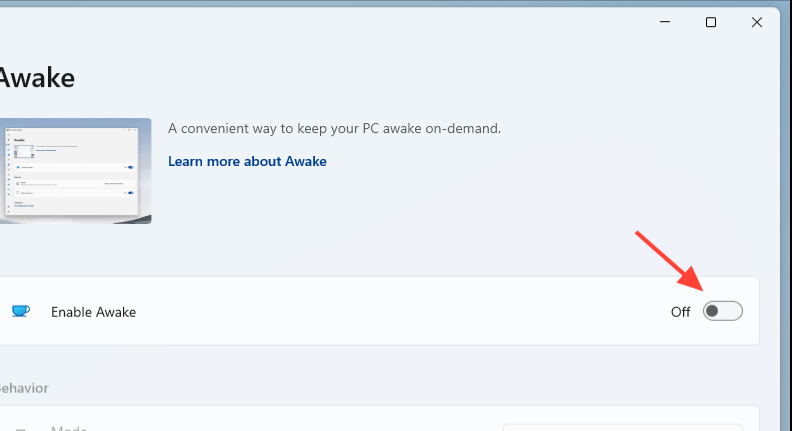792x431 pixels.
Task: Select the partially visible Mode label
Action: tap(69, 428)
